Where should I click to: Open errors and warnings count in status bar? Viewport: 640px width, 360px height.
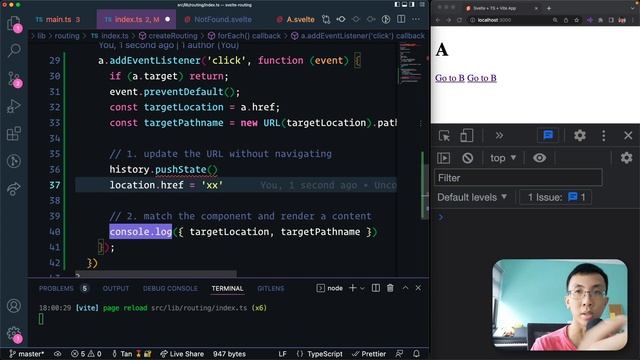pos(86,354)
